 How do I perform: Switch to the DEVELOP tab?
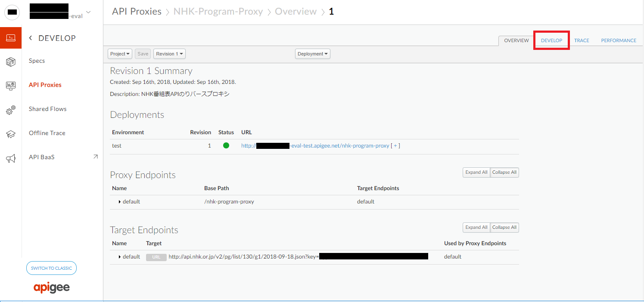(x=551, y=40)
